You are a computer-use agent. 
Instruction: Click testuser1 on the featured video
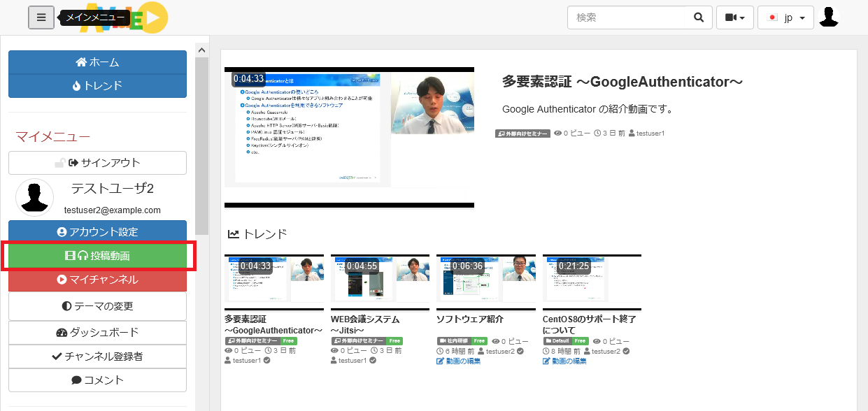tap(650, 133)
